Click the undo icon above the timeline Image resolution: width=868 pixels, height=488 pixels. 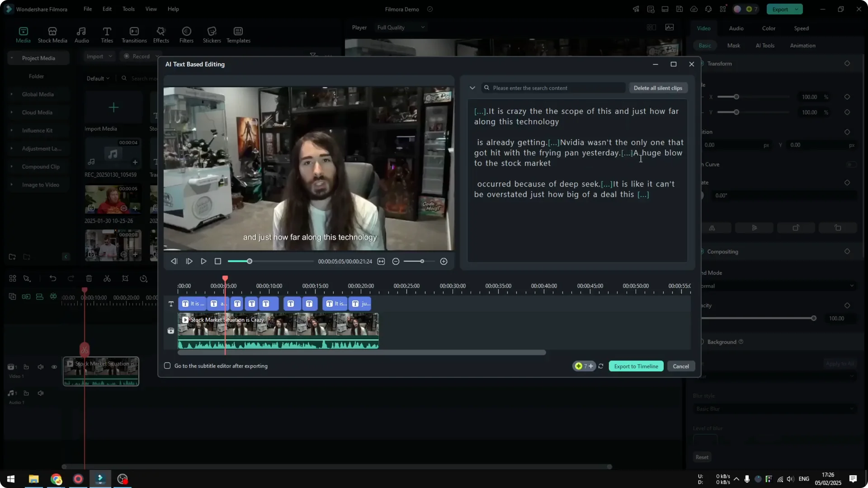(x=53, y=278)
